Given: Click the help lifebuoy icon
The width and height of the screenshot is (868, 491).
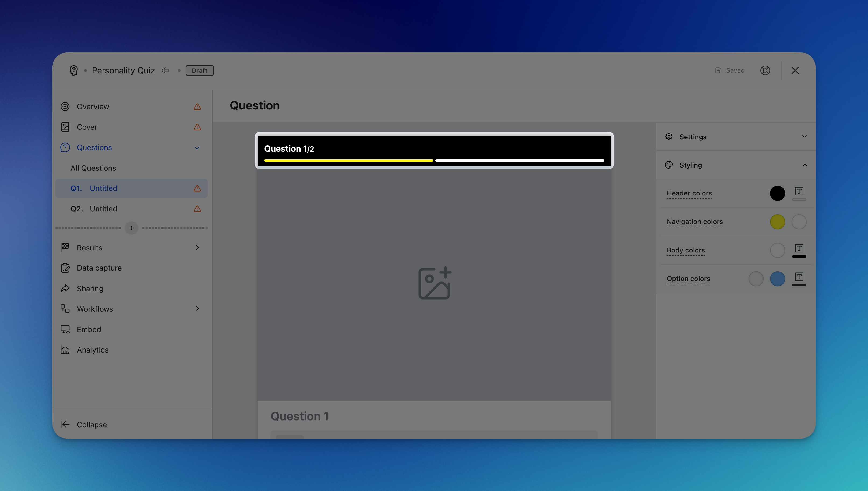Looking at the screenshot, I should (x=765, y=70).
